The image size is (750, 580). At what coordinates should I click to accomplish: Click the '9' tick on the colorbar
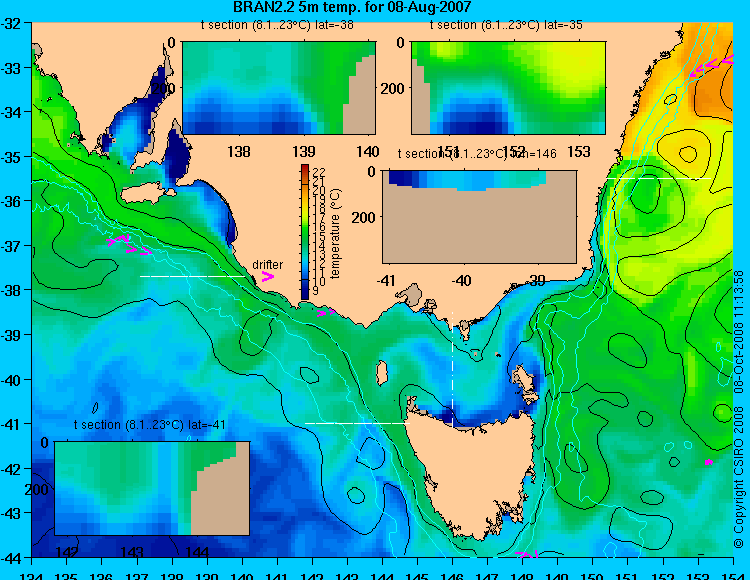(x=316, y=290)
